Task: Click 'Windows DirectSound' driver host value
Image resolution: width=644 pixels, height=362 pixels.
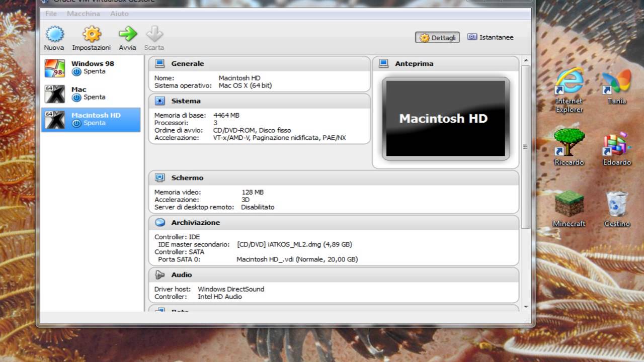Action: pos(231,289)
